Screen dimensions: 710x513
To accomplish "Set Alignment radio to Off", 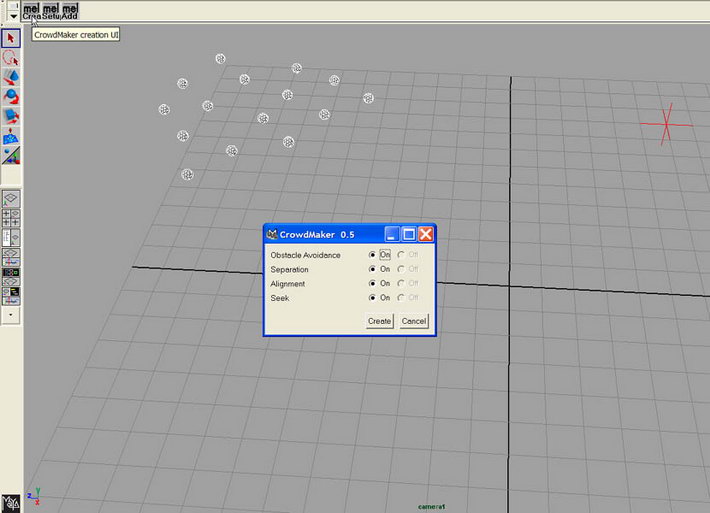I will tap(402, 284).
